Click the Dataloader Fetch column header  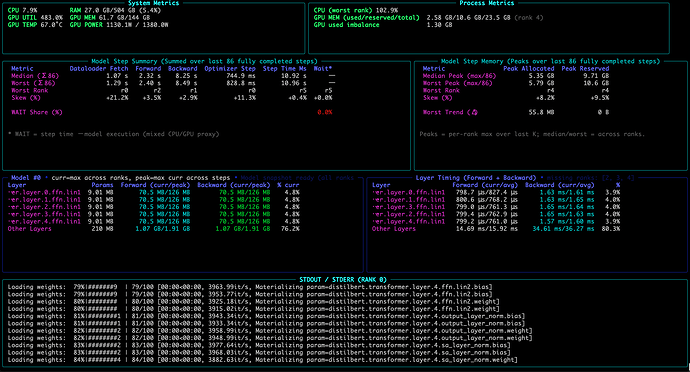click(99, 69)
